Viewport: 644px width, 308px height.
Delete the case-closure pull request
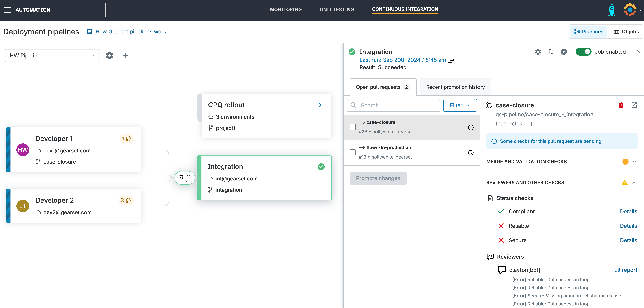[x=621, y=105]
